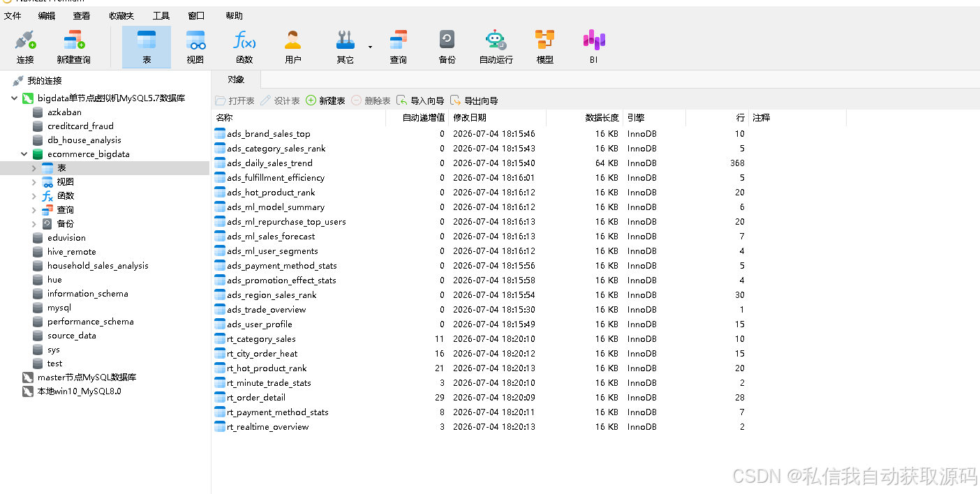
Task: Click the 打开表 button
Action: [235, 100]
